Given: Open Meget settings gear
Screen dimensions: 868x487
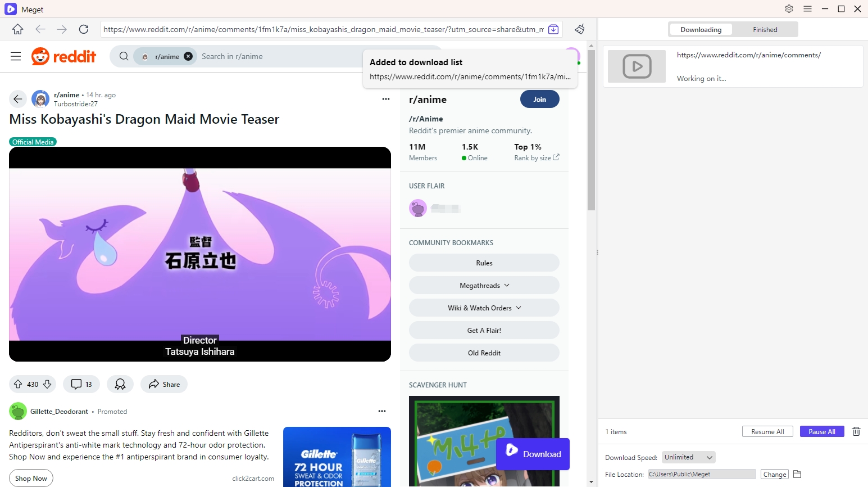Looking at the screenshot, I should coord(789,8).
